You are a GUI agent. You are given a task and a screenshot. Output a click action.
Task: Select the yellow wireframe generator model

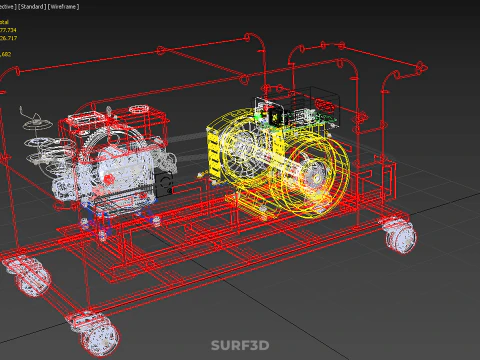[x=278, y=163]
